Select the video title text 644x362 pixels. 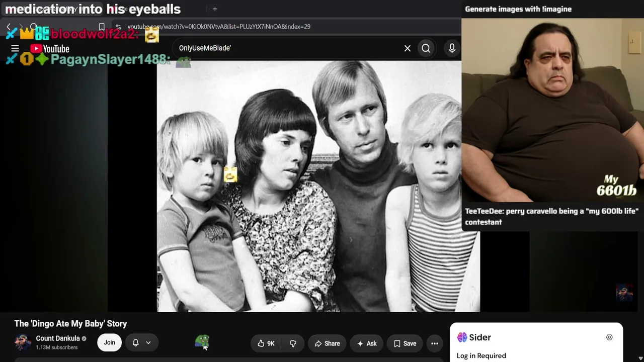pos(70,323)
